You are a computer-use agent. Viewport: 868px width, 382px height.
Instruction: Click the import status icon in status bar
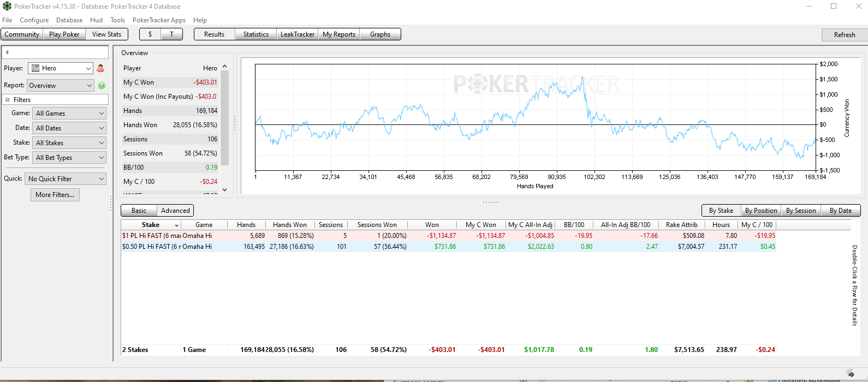click(850, 373)
